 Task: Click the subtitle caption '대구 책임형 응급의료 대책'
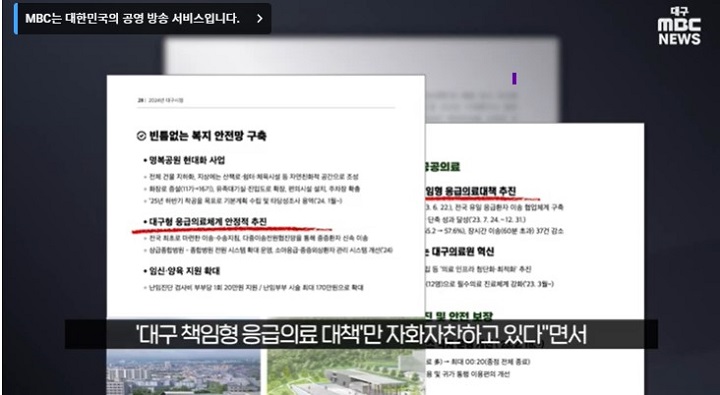(361, 334)
